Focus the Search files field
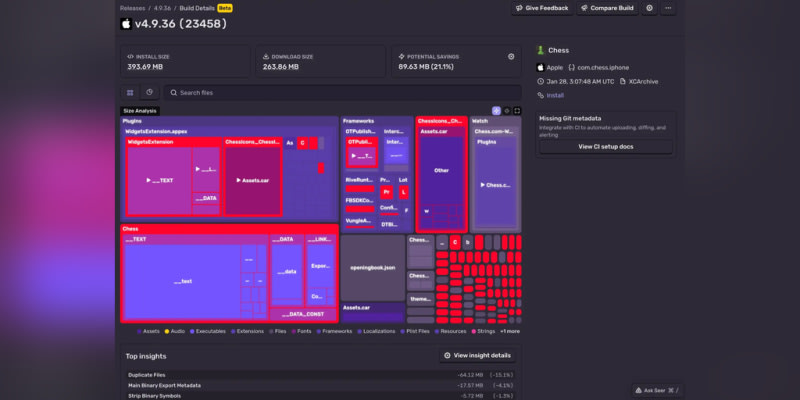Screen dimensions: 800x400 coord(342,93)
